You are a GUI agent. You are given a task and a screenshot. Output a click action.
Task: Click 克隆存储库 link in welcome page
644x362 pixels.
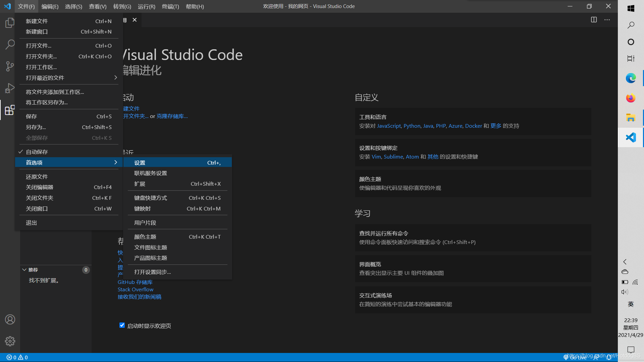pos(172,116)
